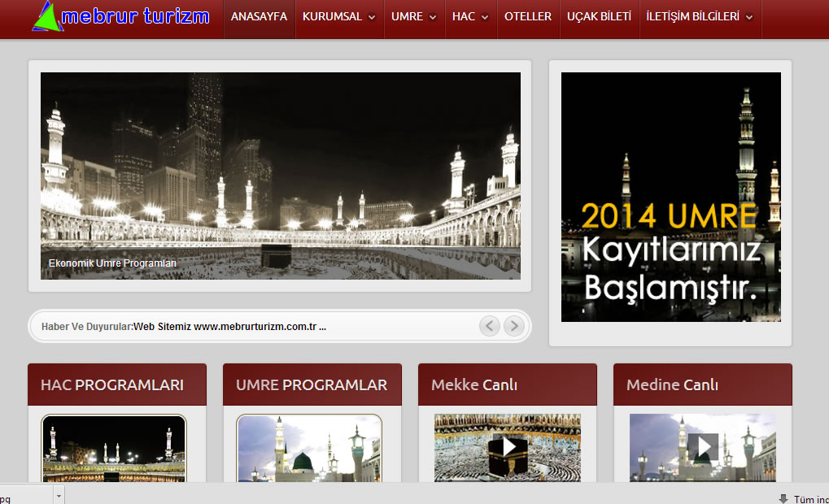Image resolution: width=829 pixels, height=504 pixels.
Task: Open the İLETİŞİM BİLGİLERİ menu item
Action: click(x=692, y=16)
